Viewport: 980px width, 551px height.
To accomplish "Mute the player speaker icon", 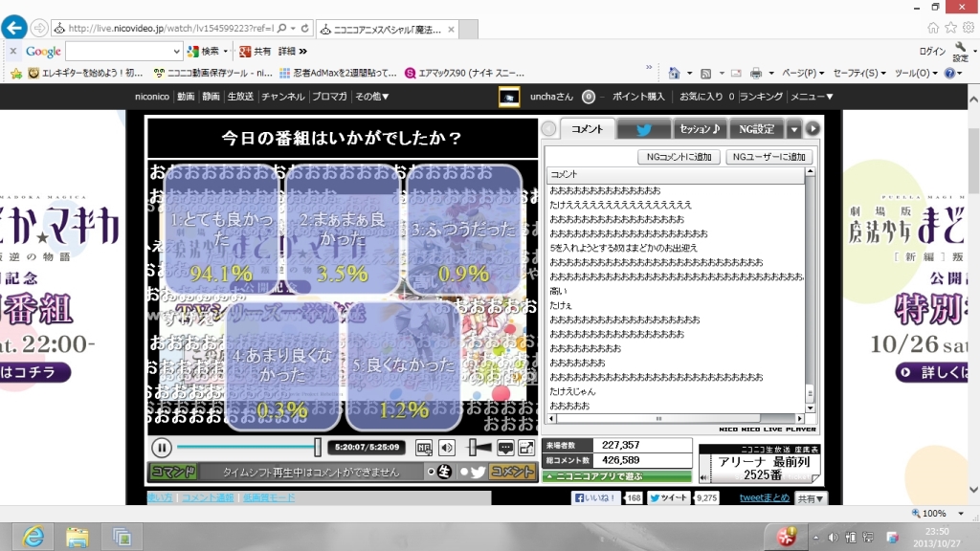I will [447, 448].
